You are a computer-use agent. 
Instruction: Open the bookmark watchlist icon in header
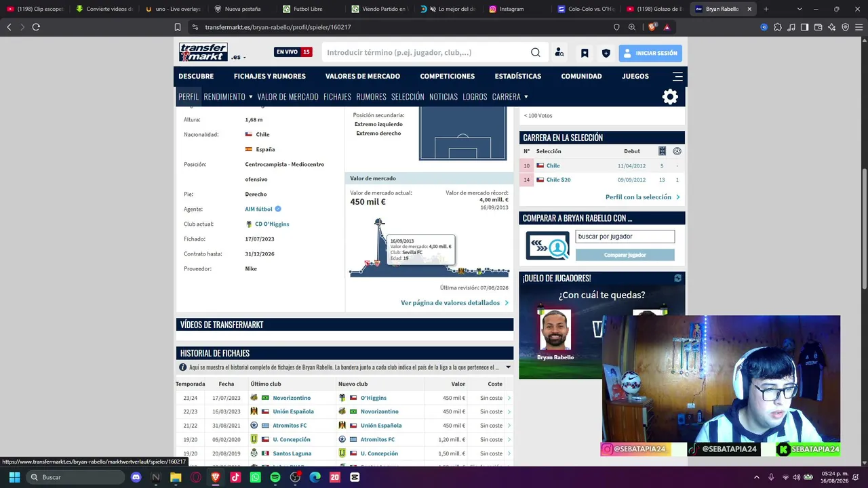[585, 53]
